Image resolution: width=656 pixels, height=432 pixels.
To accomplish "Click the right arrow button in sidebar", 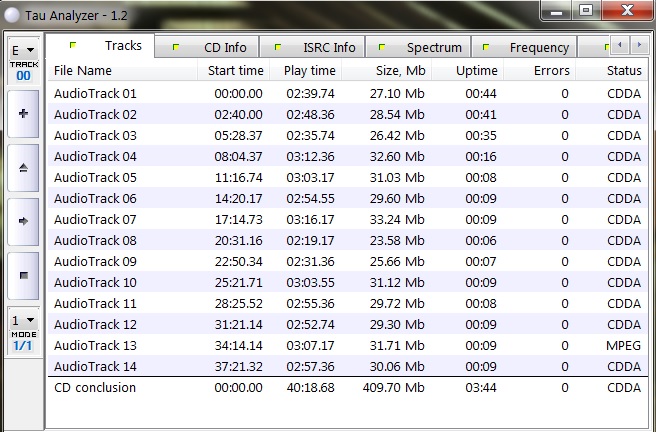I will (22, 221).
